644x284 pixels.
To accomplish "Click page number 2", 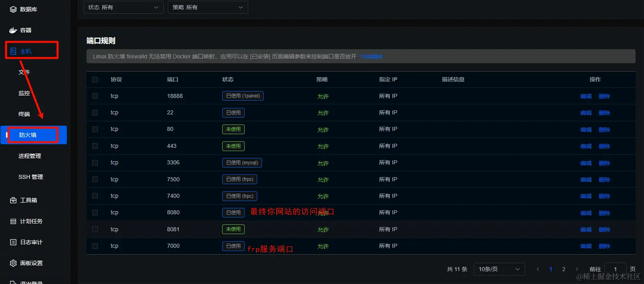I will [x=564, y=269].
